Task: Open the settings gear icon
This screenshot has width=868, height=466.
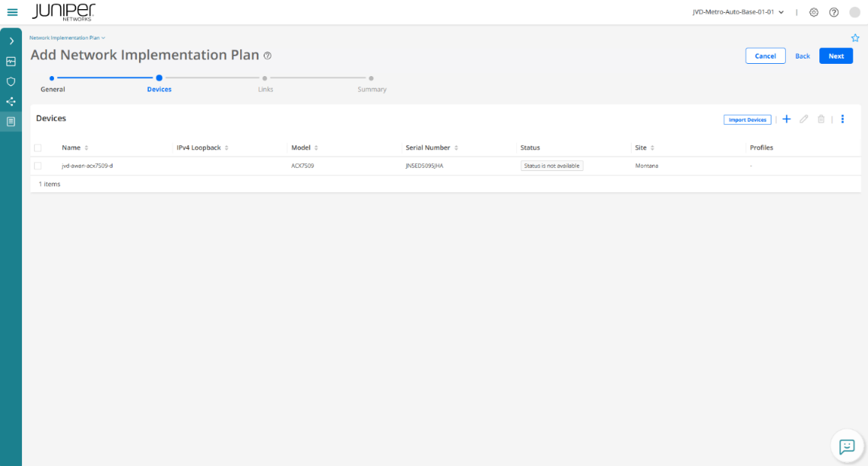Action: [x=814, y=12]
